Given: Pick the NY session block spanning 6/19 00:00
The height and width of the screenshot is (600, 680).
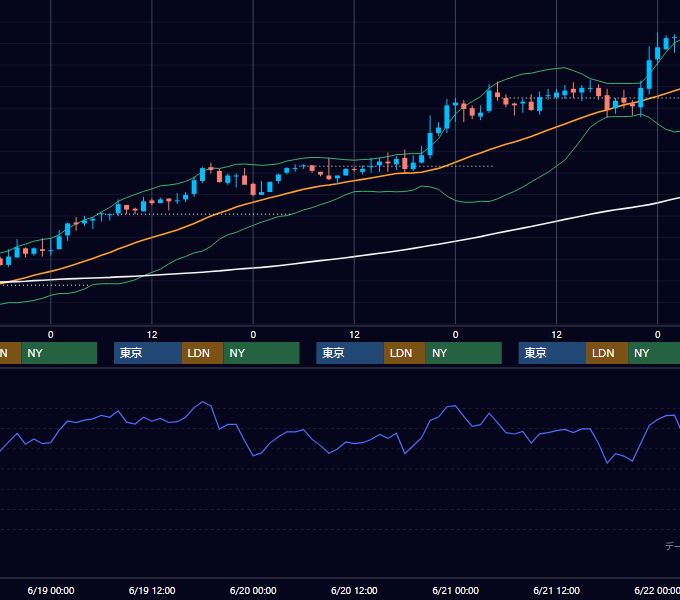Looking at the screenshot, I should click(59, 353).
